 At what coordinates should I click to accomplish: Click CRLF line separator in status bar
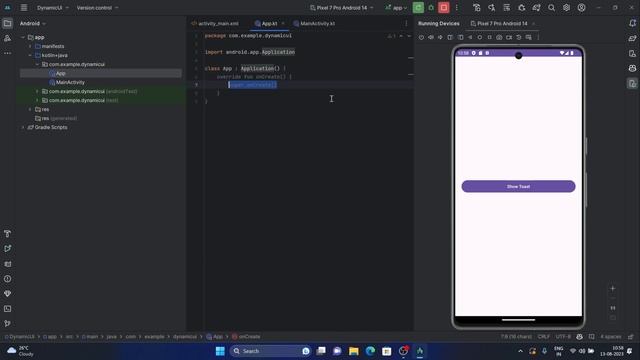click(x=544, y=337)
